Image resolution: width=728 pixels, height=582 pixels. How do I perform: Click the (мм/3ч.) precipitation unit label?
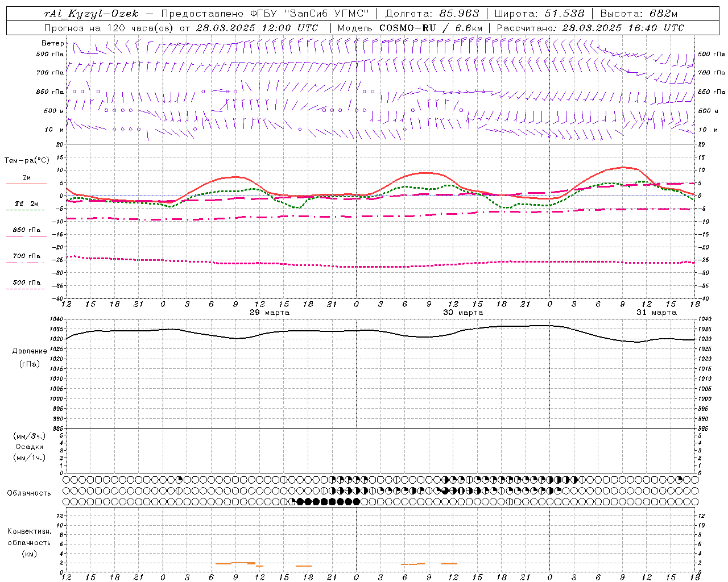click(x=30, y=436)
